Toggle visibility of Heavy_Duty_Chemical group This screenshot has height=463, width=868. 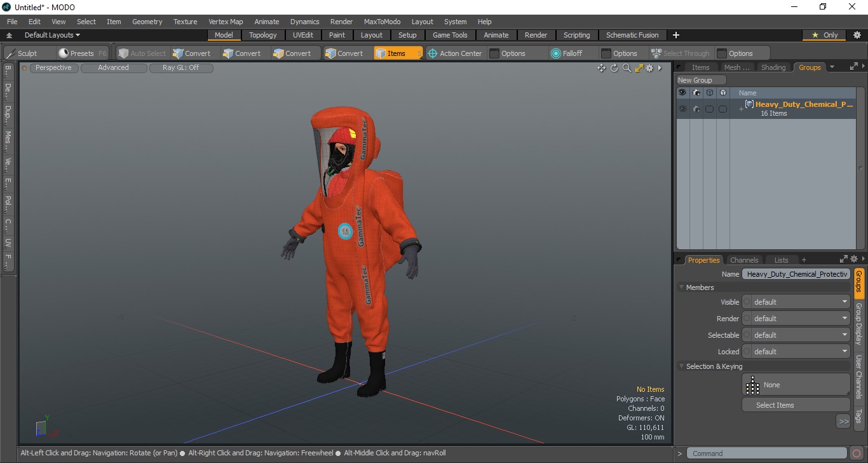(x=682, y=109)
